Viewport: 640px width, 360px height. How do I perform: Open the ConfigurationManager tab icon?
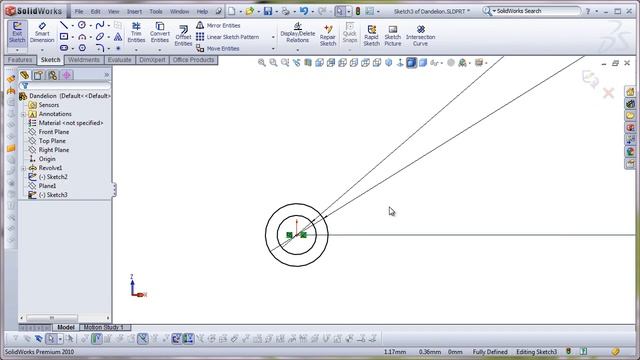(53, 75)
